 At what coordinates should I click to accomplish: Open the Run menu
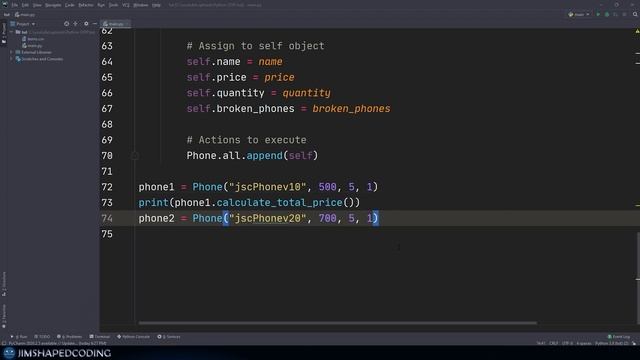pyautogui.click(x=101, y=5)
